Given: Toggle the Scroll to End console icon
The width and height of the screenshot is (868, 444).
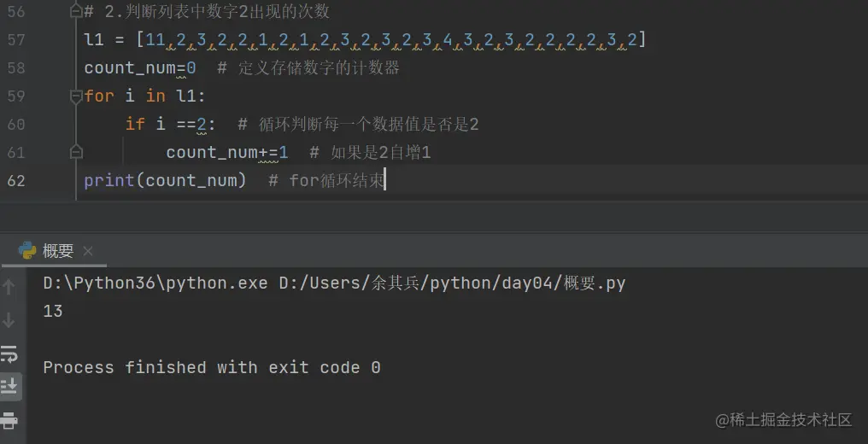Looking at the screenshot, I should coord(9,386).
